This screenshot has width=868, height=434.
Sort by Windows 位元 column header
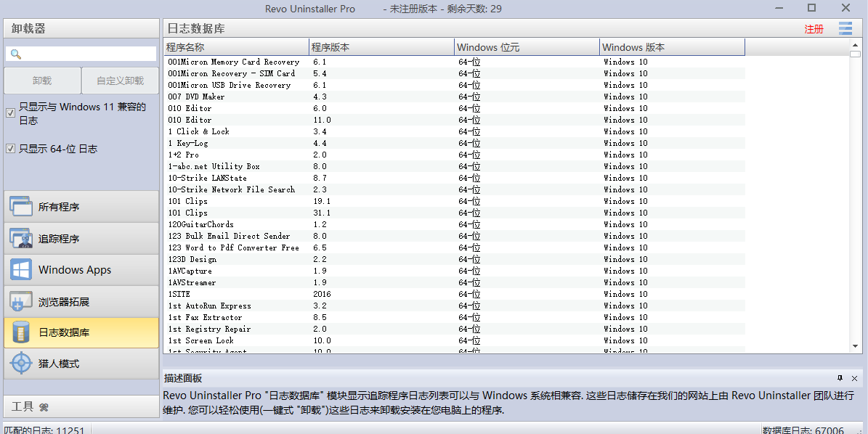click(x=527, y=47)
